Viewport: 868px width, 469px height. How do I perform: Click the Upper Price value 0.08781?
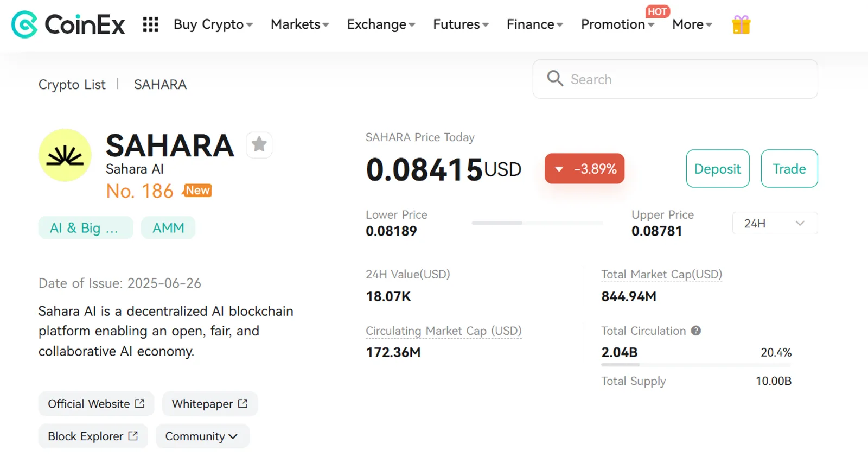[x=656, y=231]
